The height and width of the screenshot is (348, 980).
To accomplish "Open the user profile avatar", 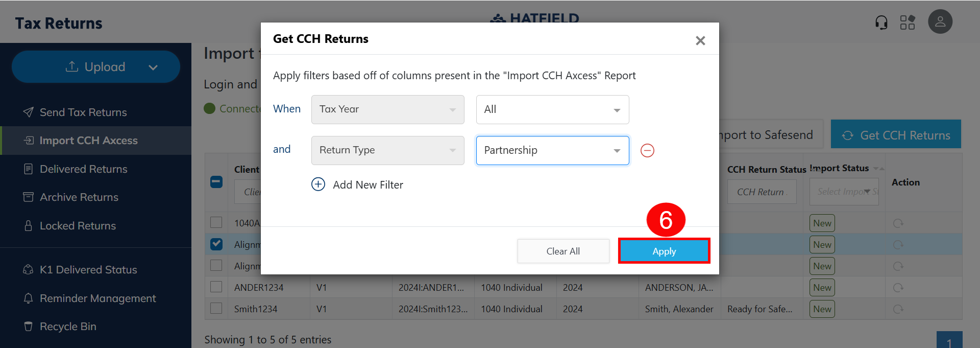I will 940,22.
